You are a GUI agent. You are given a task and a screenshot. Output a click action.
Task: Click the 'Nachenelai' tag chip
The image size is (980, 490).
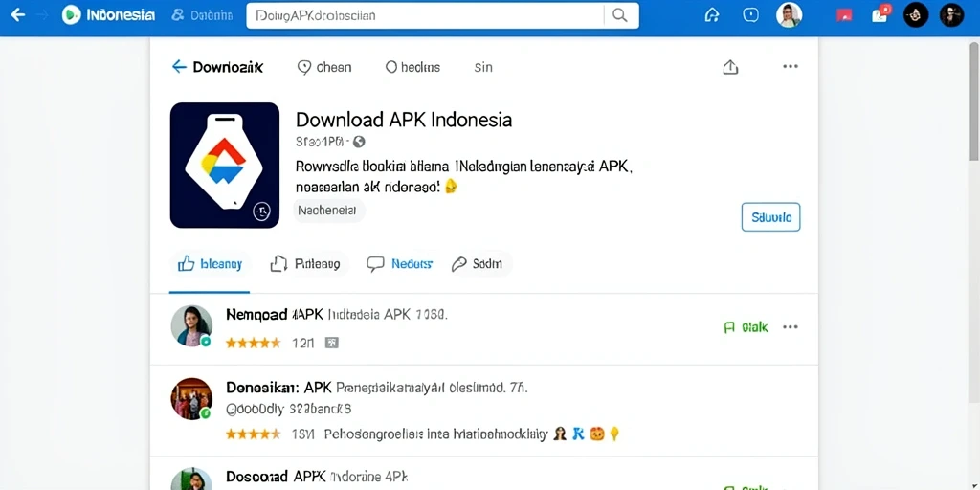coord(329,211)
